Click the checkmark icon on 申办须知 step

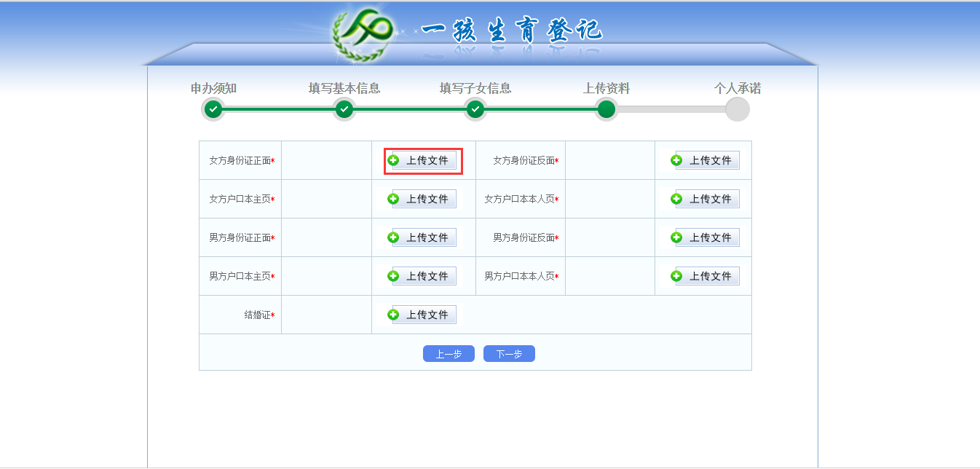click(x=212, y=110)
